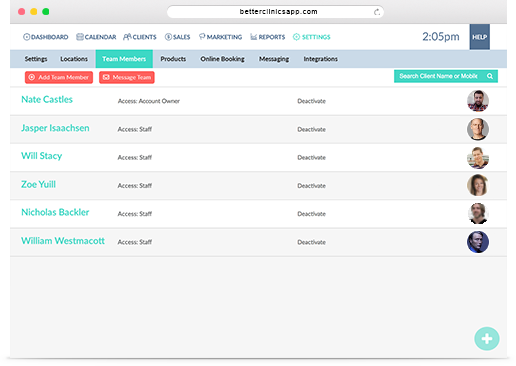Deactivate Nate Castles
Image resolution: width=516 pixels, height=366 pixels.
tap(311, 101)
